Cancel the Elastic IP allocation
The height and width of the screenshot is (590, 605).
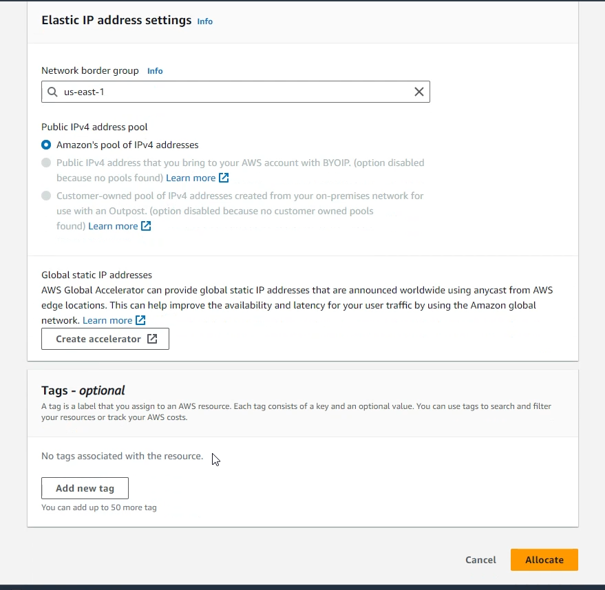point(480,560)
